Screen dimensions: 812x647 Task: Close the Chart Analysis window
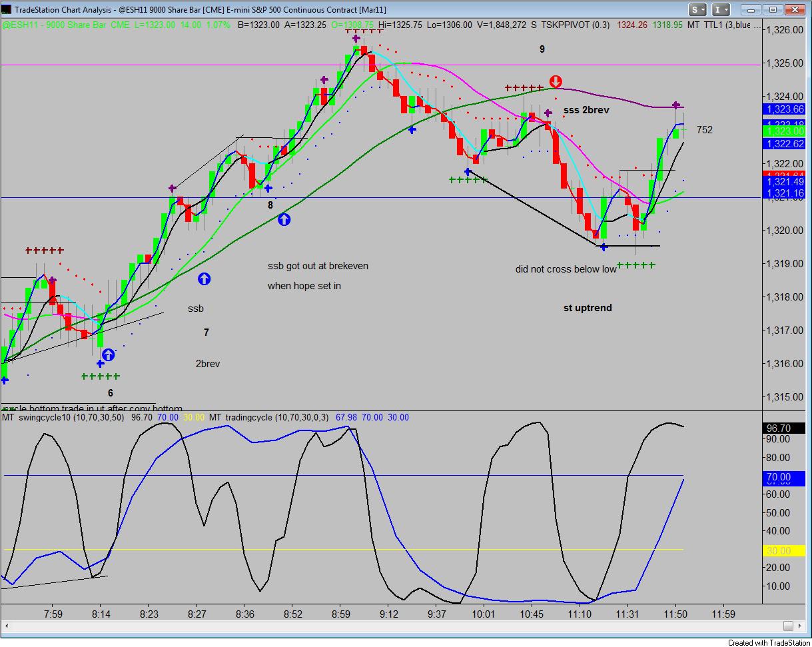[794, 10]
